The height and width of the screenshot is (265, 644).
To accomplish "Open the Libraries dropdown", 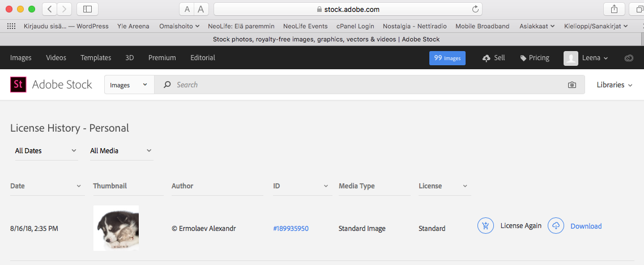I will 614,85.
